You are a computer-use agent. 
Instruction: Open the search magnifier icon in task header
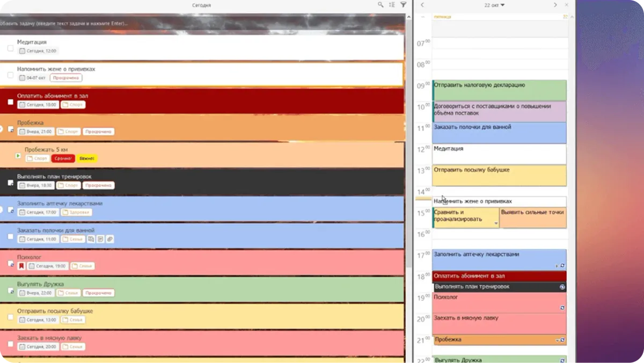tap(380, 5)
